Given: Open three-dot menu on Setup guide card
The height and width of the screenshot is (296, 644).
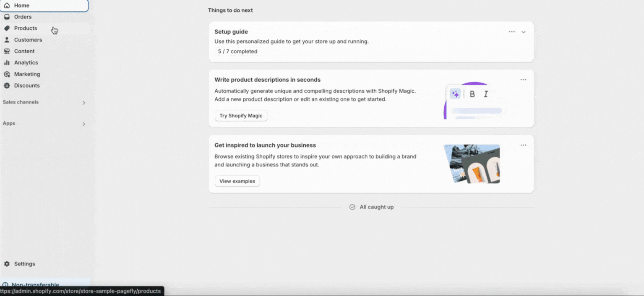Looking at the screenshot, I should click(x=512, y=32).
